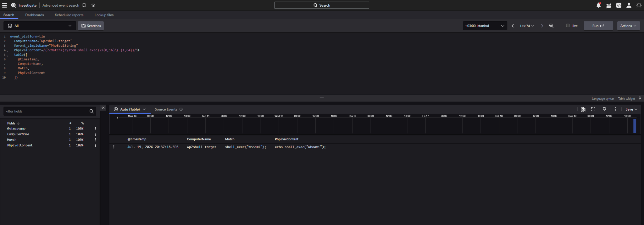Zoom out the time range
Viewport: 644px width, 225px height.
pos(551,26)
